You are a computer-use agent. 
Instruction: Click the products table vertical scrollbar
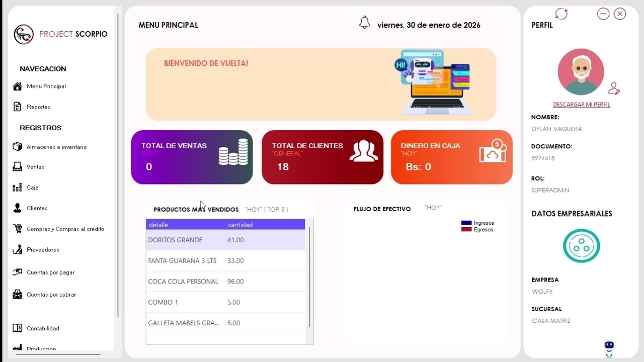click(x=309, y=278)
